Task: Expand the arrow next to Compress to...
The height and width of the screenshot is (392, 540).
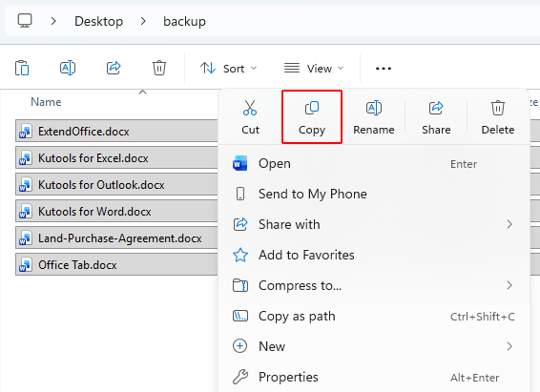Action: point(509,285)
